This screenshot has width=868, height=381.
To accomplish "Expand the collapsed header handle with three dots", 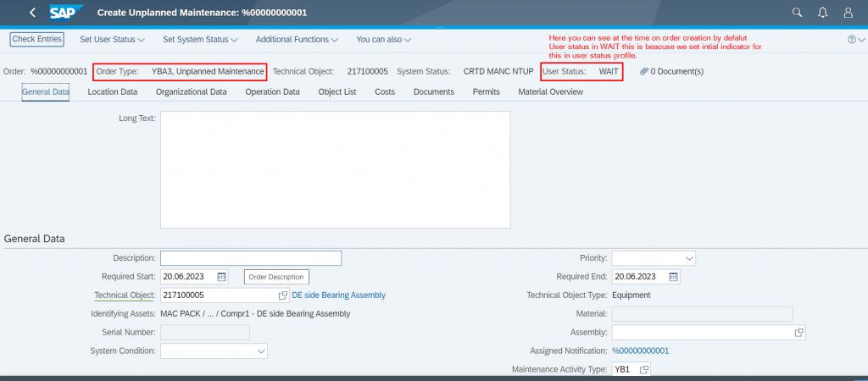I will pyautogui.click(x=440, y=27).
